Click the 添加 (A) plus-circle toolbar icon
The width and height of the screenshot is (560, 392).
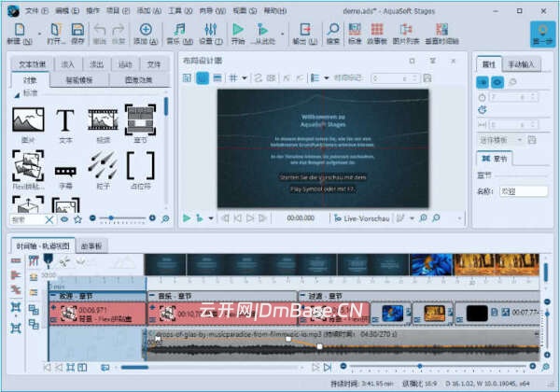146,34
